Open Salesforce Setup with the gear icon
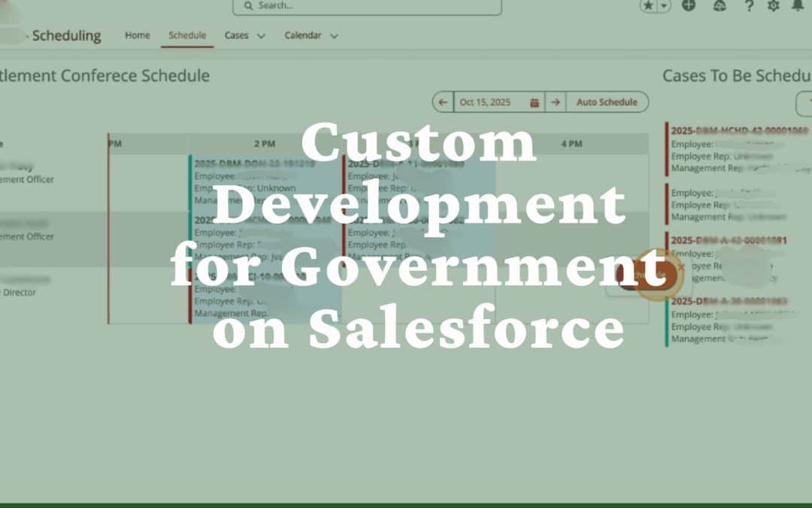Image resolution: width=812 pixels, height=508 pixels. click(772, 7)
